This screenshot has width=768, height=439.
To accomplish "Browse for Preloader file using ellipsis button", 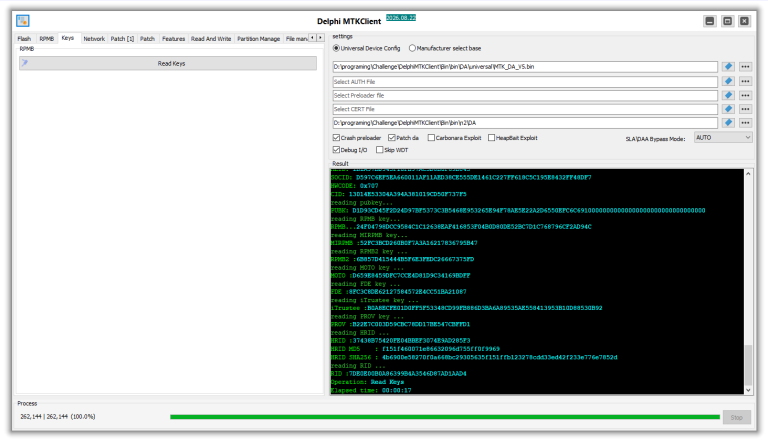I will (745, 95).
